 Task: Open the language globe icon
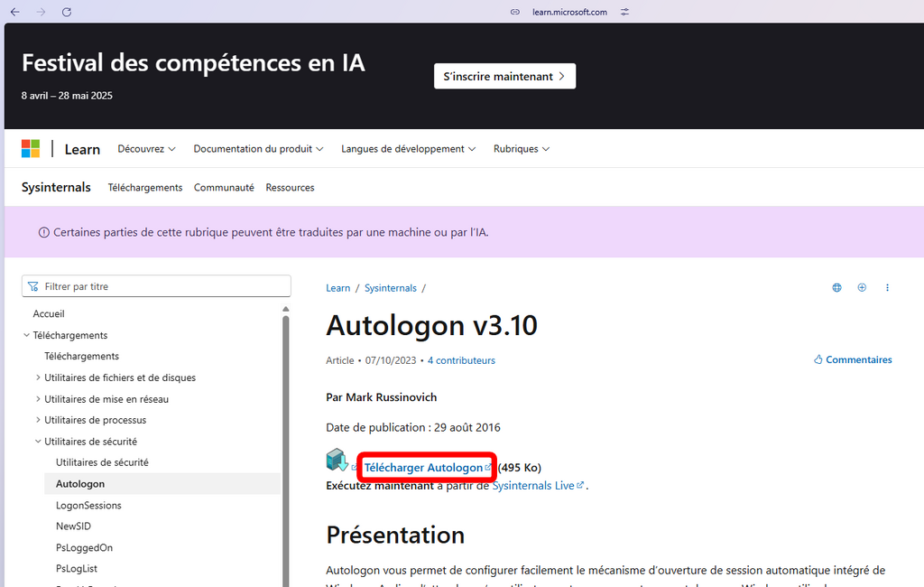(x=836, y=288)
